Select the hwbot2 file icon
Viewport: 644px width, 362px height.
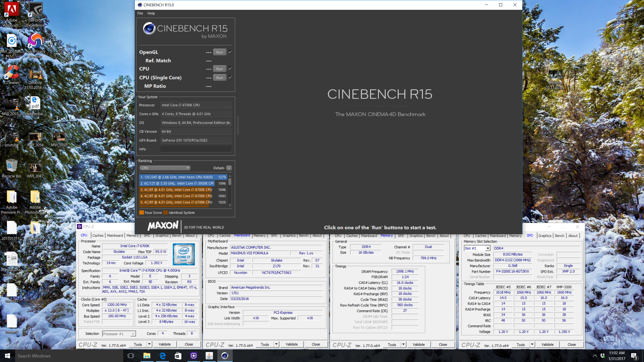(x=12, y=324)
